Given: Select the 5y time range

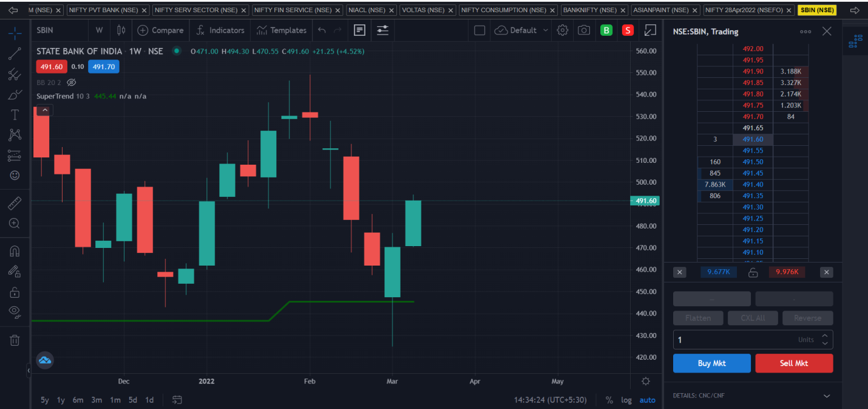Looking at the screenshot, I should [45, 400].
